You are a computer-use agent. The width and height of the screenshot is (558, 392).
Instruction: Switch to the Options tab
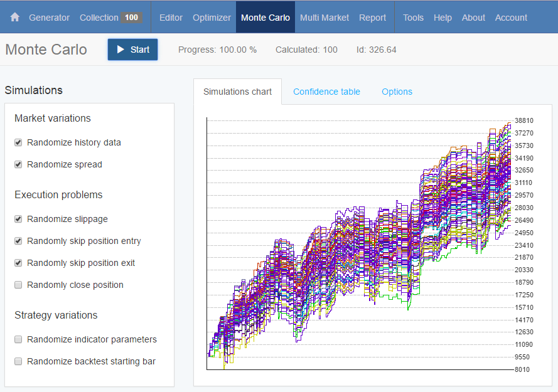pos(397,92)
